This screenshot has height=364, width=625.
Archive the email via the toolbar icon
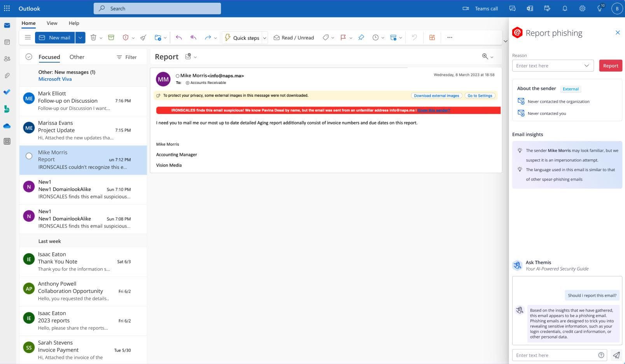(x=111, y=37)
